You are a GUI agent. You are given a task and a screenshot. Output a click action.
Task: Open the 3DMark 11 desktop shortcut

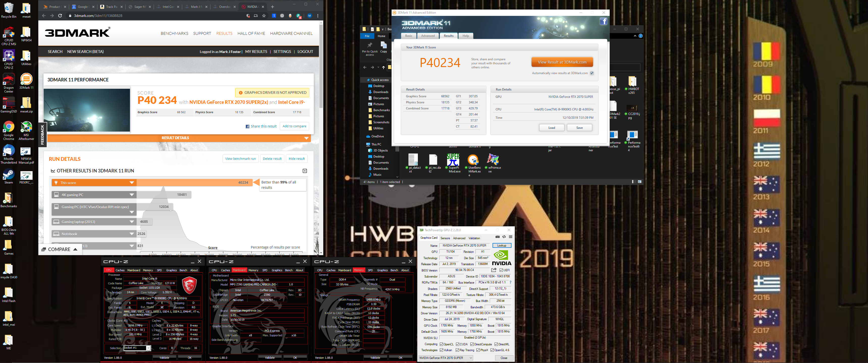26,81
